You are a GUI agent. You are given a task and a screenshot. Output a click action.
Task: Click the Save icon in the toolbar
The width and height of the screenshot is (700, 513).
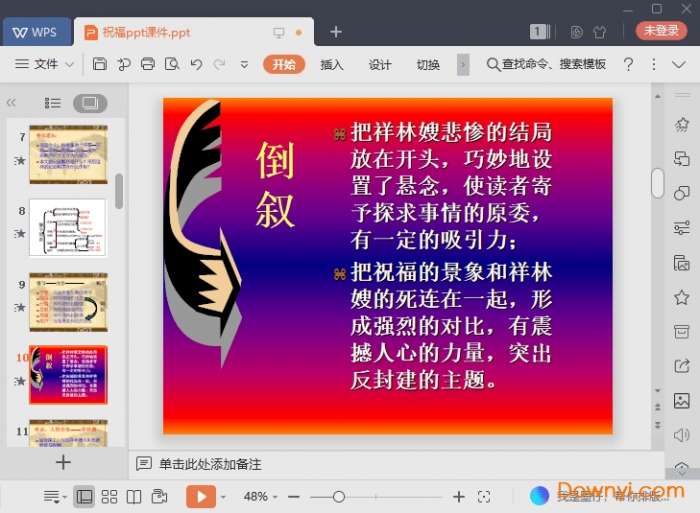pos(100,64)
